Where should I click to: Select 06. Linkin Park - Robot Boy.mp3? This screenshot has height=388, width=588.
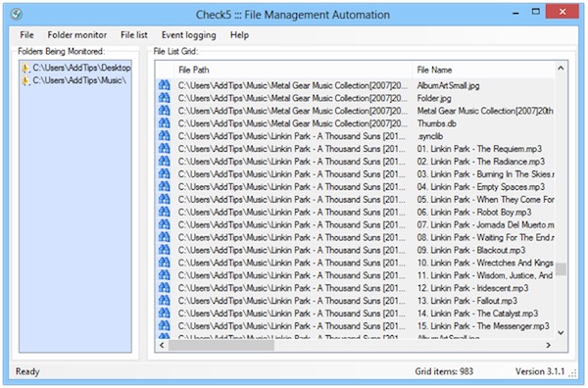(474, 213)
